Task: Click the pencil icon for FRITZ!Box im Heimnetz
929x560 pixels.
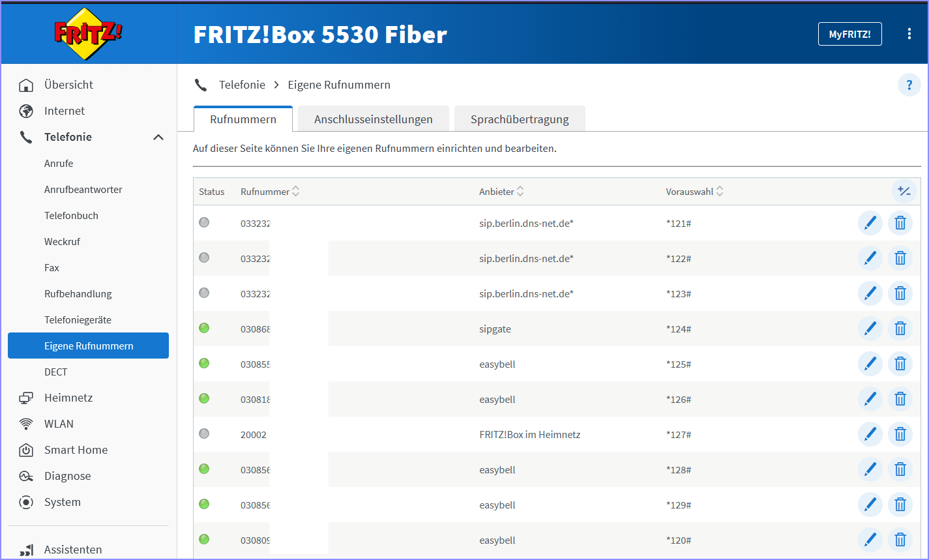Action: coord(870,434)
